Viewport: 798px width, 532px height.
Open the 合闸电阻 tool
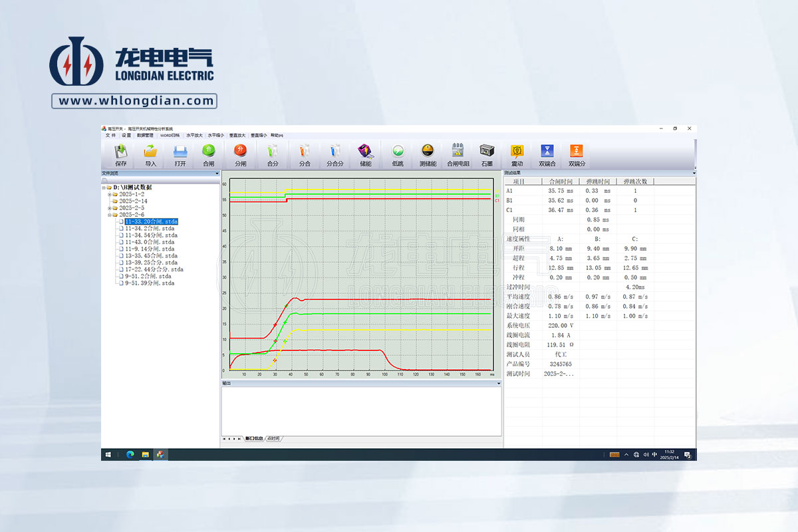coord(458,152)
